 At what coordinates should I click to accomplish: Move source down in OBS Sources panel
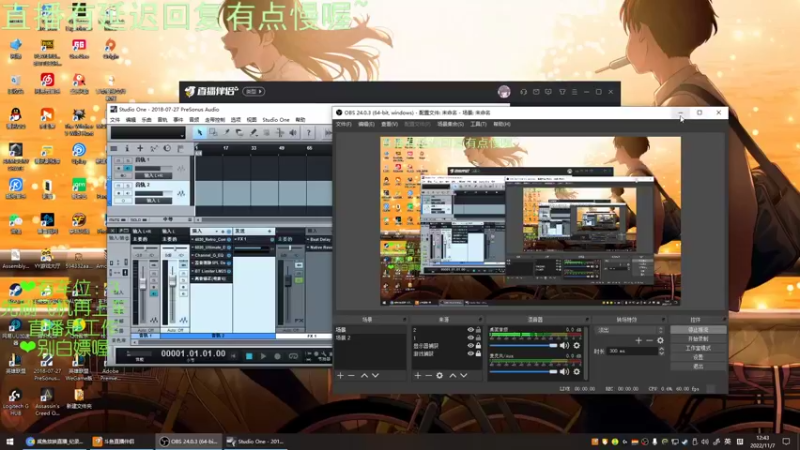click(x=464, y=376)
